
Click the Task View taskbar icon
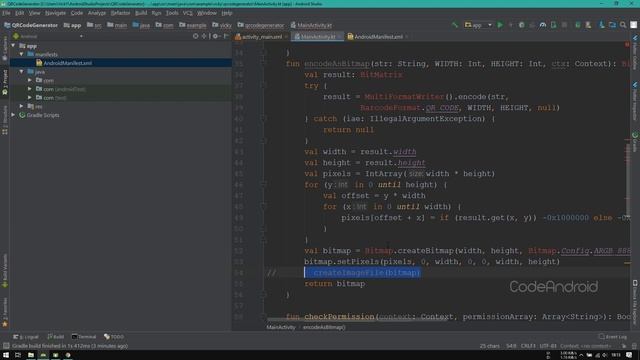18,355
